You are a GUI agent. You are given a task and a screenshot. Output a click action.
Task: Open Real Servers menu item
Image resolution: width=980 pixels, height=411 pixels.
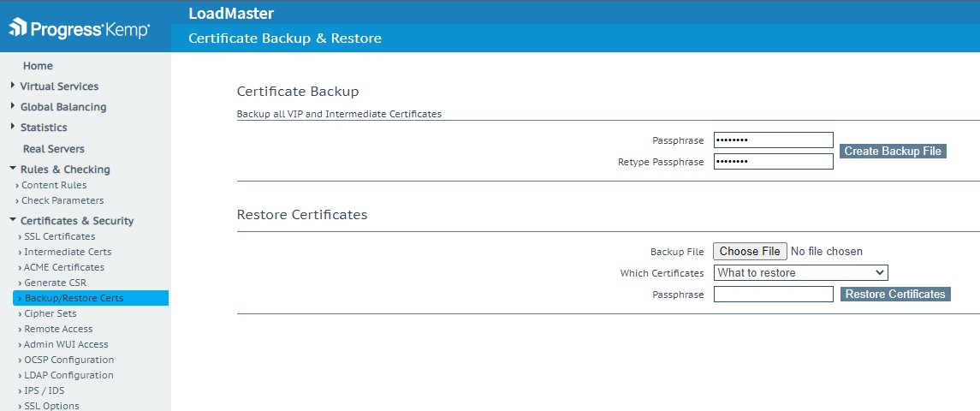click(54, 149)
